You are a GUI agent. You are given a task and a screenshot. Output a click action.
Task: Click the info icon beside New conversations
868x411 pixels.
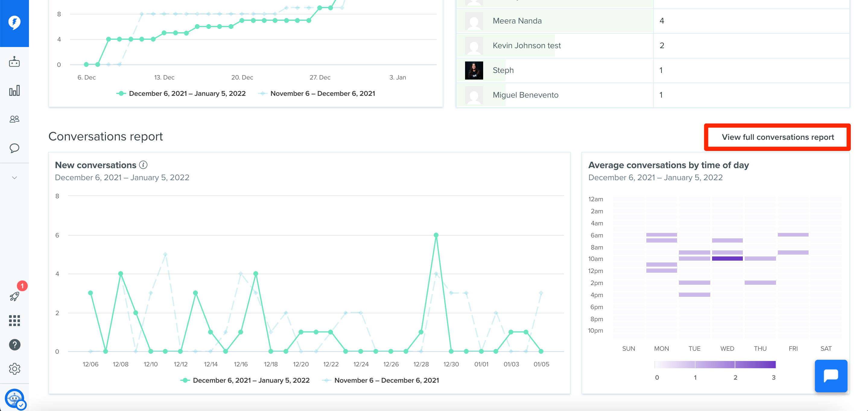click(x=143, y=165)
